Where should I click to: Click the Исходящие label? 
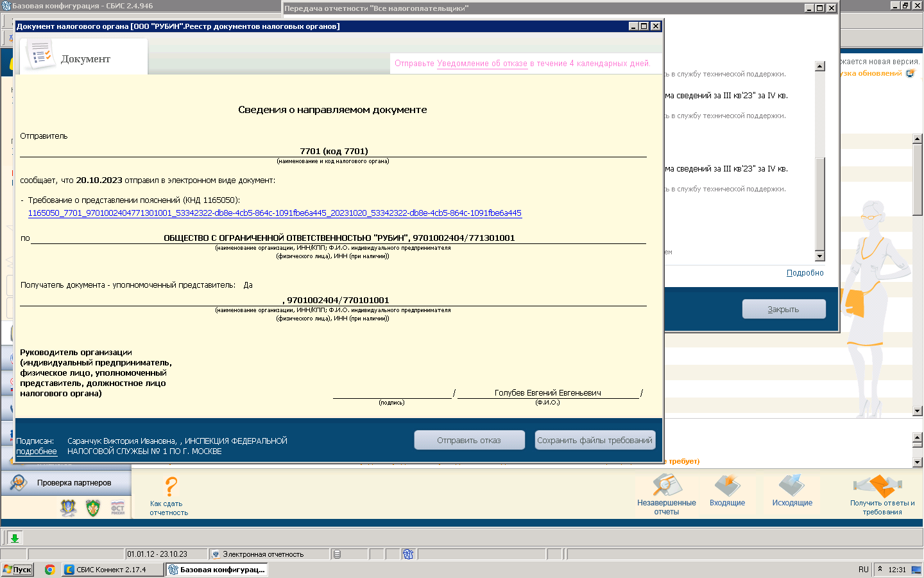pos(792,503)
